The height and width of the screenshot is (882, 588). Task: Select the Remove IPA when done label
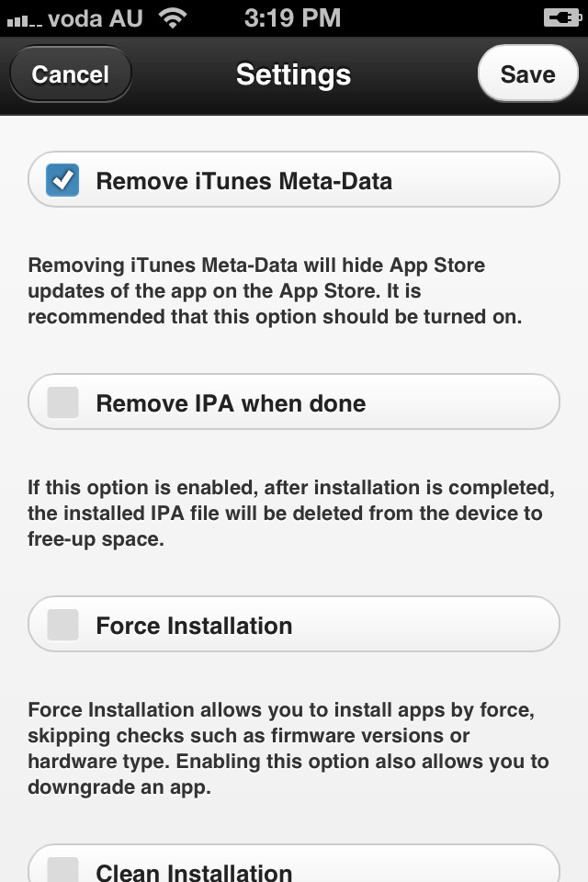231,403
